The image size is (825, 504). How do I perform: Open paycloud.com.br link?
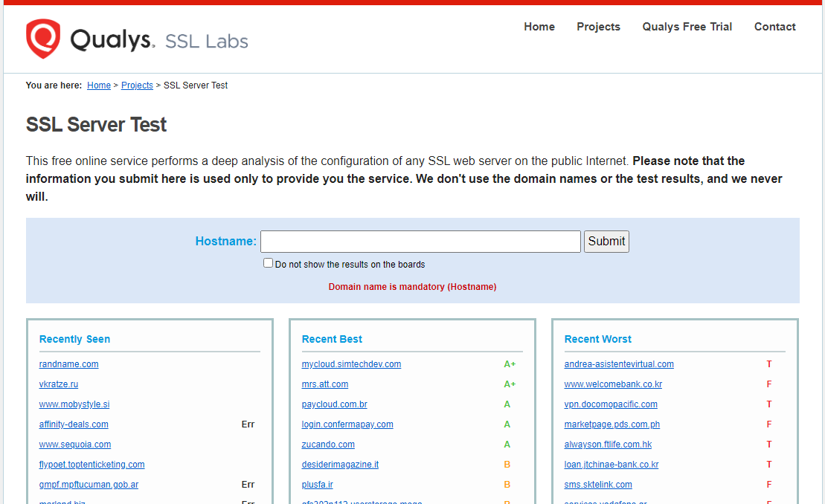pyautogui.click(x=334, y=404)
